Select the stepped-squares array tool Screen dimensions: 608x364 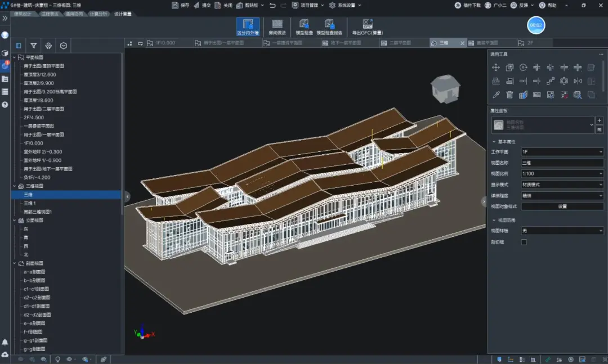[550, 81]
